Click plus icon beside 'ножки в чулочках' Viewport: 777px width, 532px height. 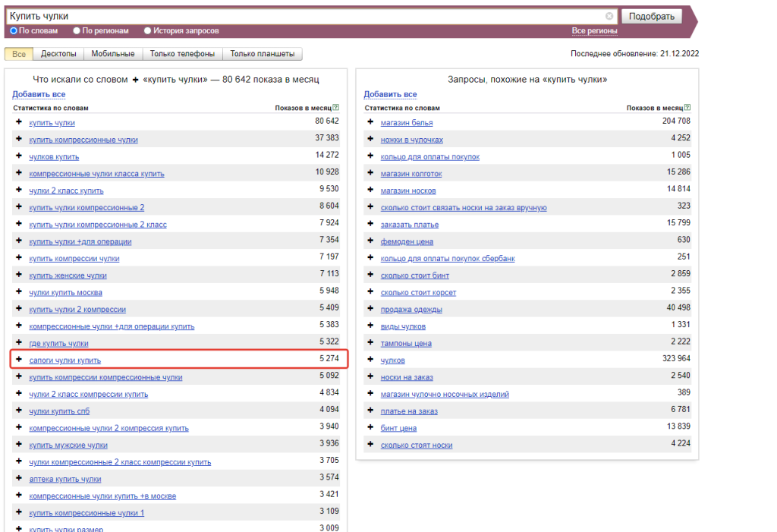pos(370,139)
